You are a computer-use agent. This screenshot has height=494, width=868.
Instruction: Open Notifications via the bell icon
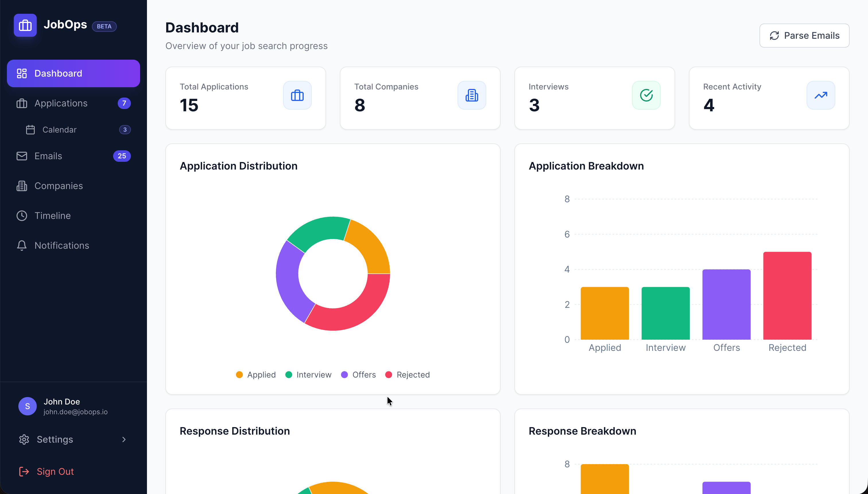point(22,245)
